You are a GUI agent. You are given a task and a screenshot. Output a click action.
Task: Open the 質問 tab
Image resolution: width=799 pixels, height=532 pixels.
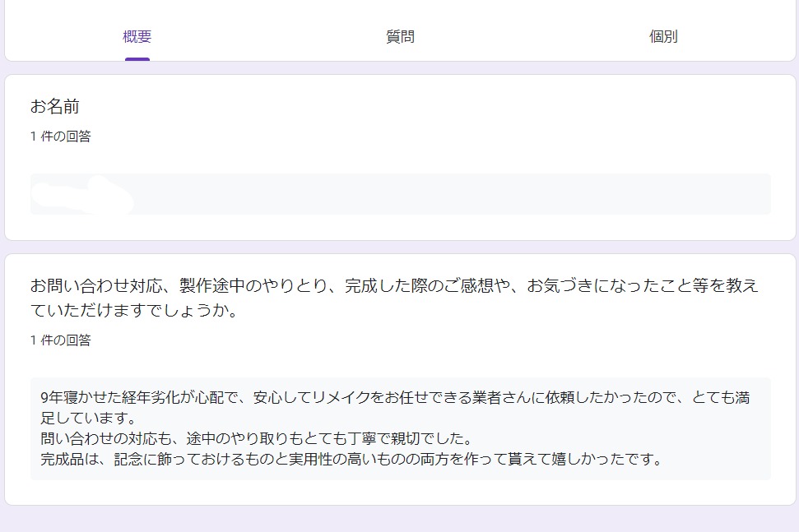coord(400,37)
